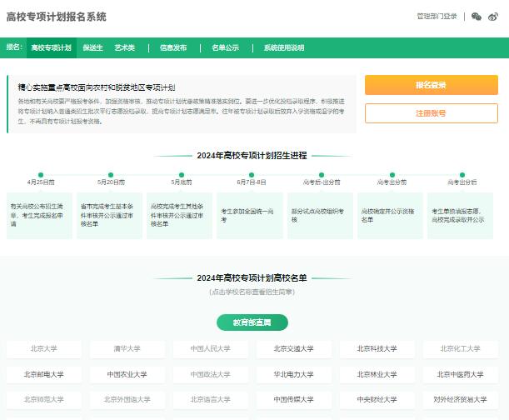509x420 pixels.
Task: Open 中国政法大学 link
Action: [x=211, y=374]
